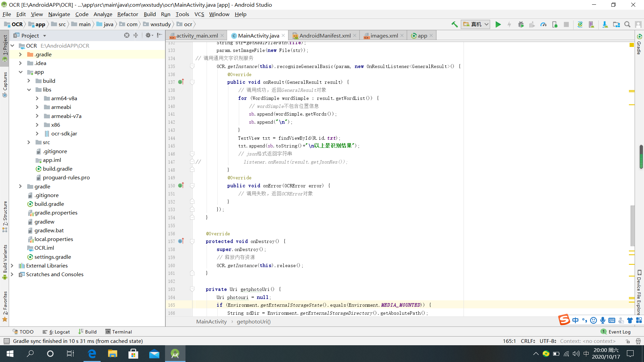Viewport: 644px width, 362px height.
Task: Click the editor vertical scrollbar thumb
Action: pos(632,225)
